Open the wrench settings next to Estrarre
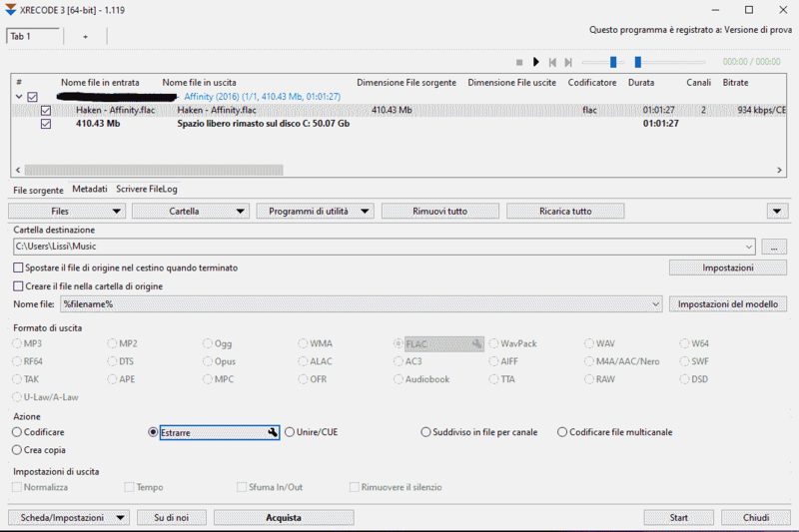The width and height of the screenshot is (799, 532). (272, 432)
